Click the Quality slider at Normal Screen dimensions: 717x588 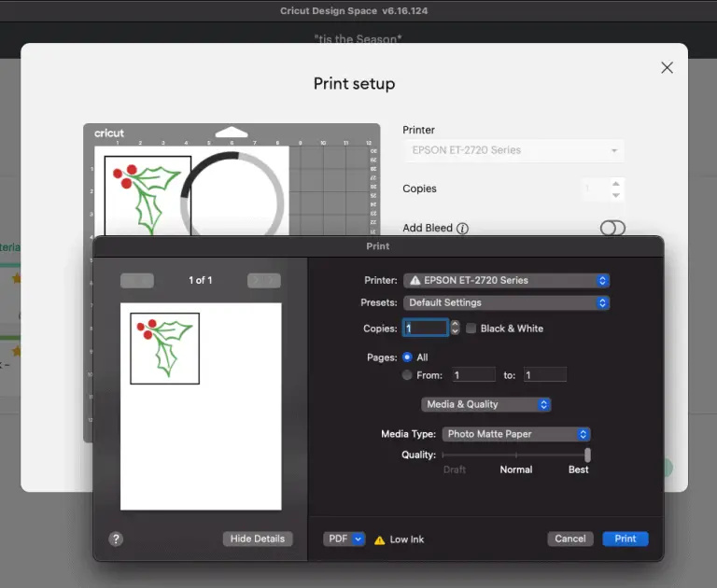coord(515,455)
